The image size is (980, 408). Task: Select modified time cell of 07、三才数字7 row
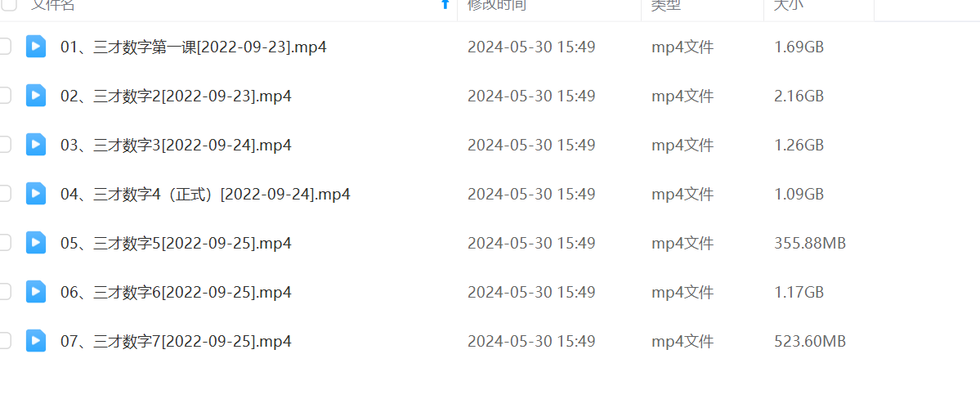click(531, 342)
